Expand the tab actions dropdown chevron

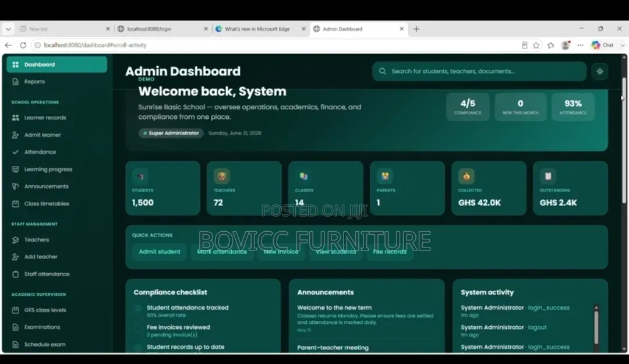(8, 29)
